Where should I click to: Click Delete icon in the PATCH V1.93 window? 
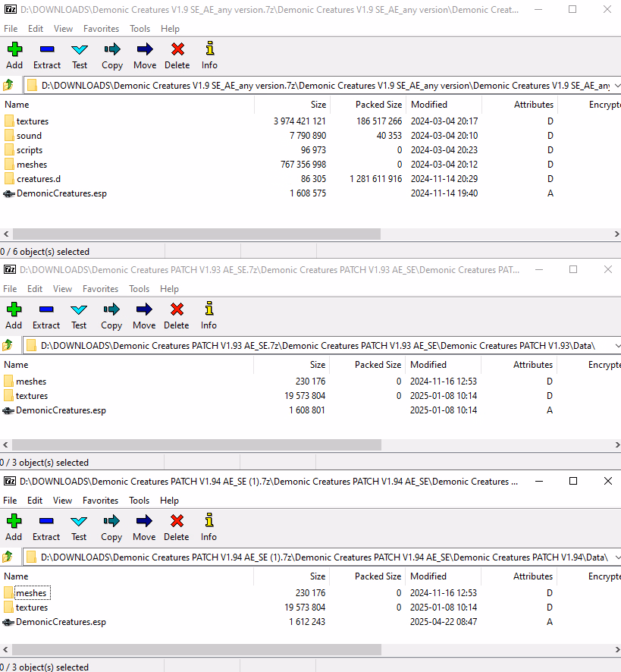tap(177, 309)
